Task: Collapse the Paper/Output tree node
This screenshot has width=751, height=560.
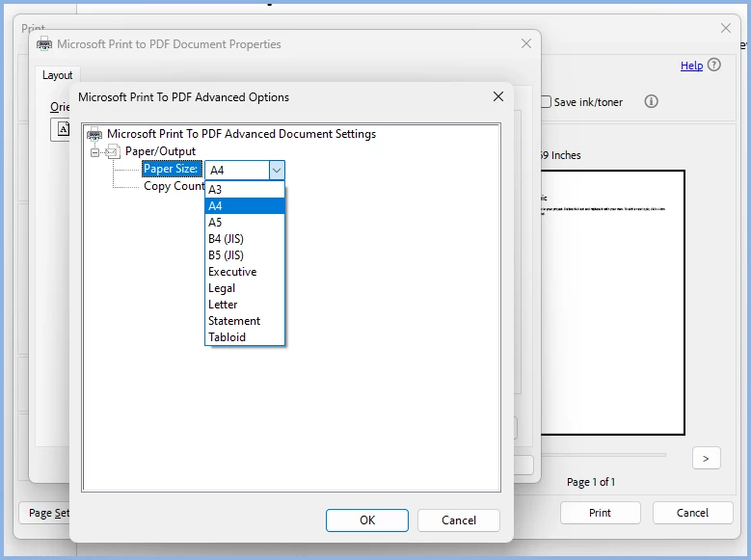Action: coord(94,152)
